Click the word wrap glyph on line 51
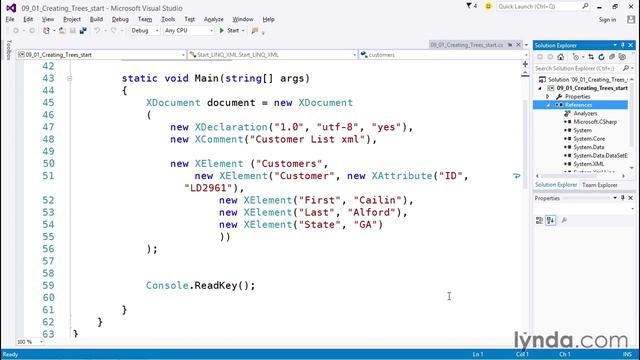Image resolution: width=640 pixels, height=360 pixels. pyautogui.click(x=516, y=176)
